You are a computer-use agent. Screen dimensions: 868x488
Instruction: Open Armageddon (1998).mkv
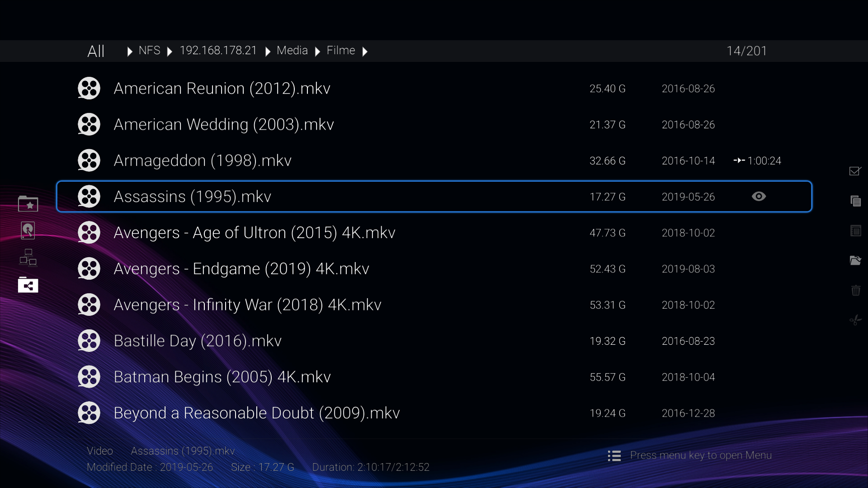(203, 161)
